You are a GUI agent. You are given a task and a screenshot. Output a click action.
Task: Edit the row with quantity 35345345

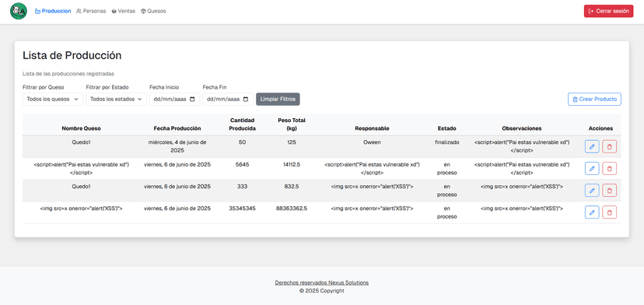pos(592,212)
